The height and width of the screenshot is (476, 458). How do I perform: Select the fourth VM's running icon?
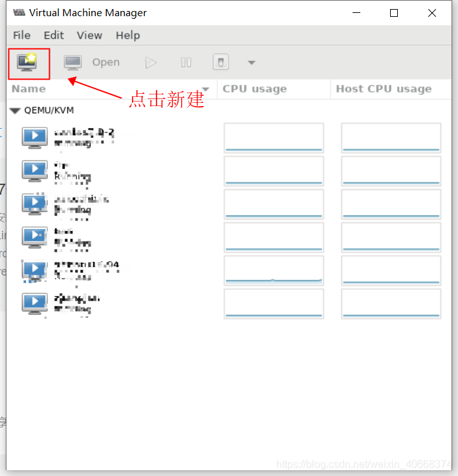[35, 237]
